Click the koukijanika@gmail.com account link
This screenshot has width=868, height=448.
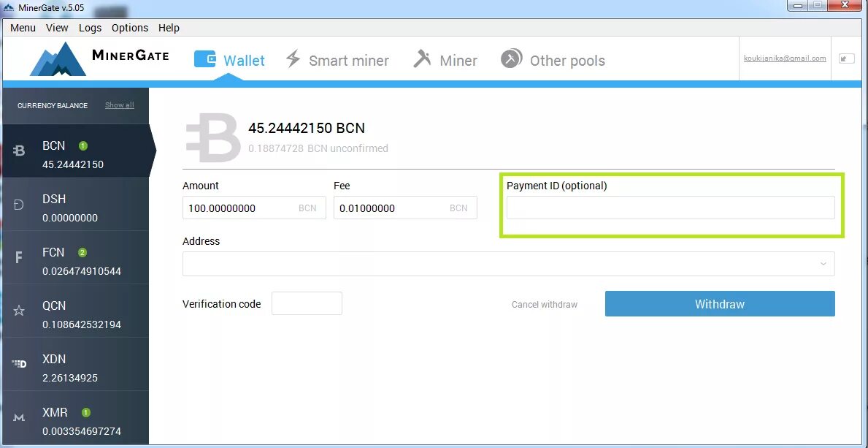click(x=785, y=58)
